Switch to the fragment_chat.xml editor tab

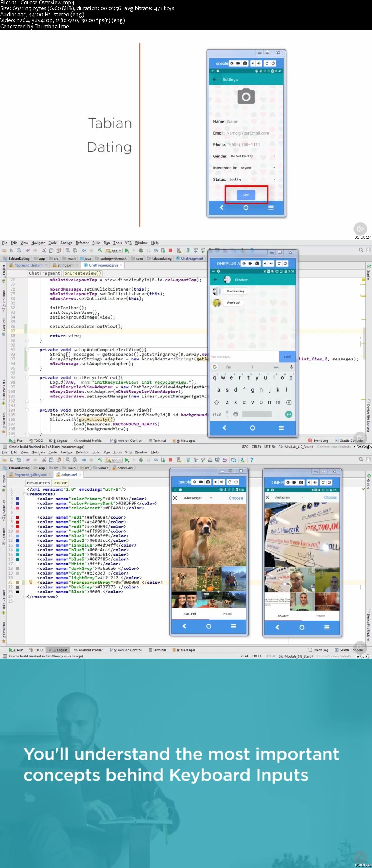point(29,265)
